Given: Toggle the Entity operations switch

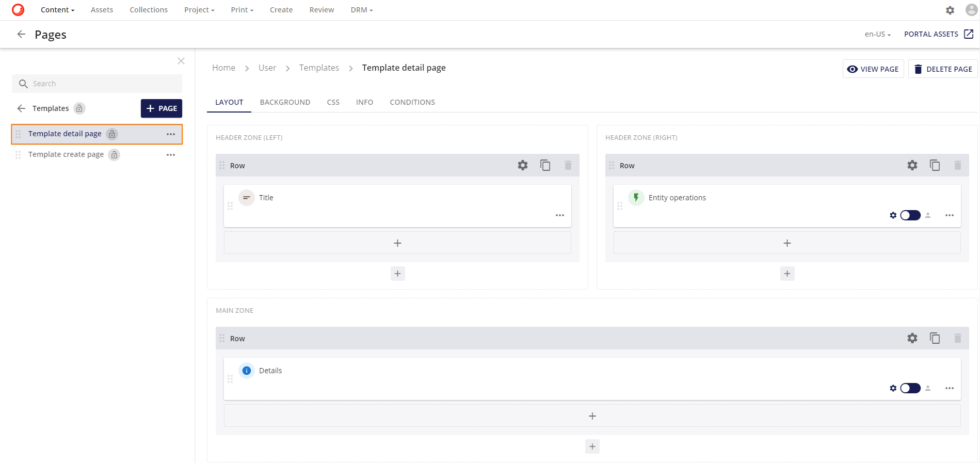Looking at the screenshot, I should 910,215.
